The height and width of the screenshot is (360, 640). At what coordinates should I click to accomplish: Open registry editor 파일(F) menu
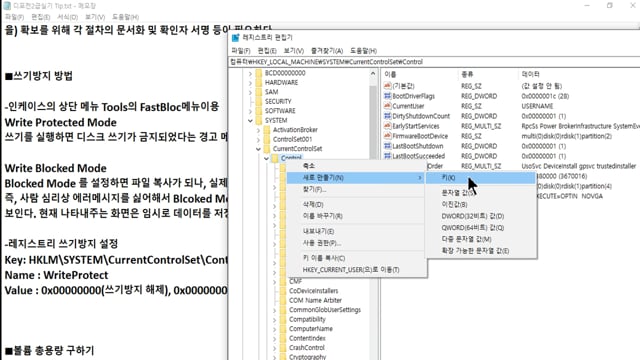240,51
